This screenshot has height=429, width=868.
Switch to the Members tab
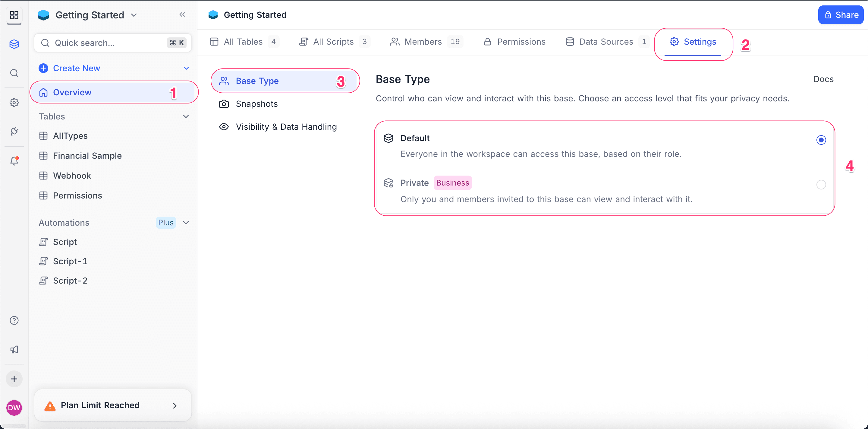click(x=423, y=42)
